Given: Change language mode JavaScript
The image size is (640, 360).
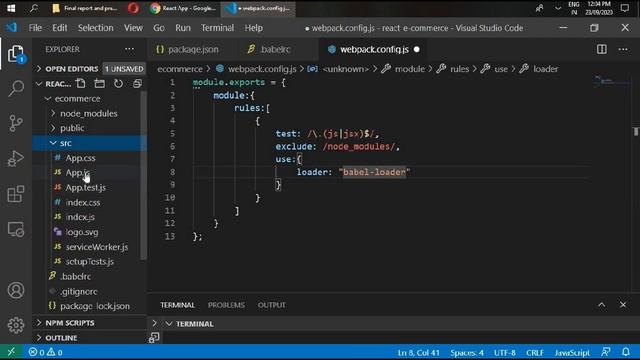Looking at the screenshot, I should point(572,352).
